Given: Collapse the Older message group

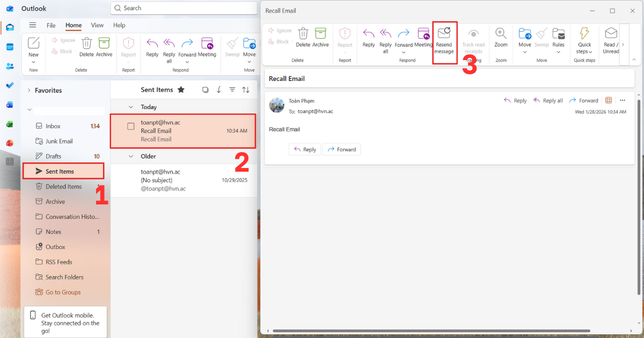Looking at the screenshot, I should coord(130,156).
